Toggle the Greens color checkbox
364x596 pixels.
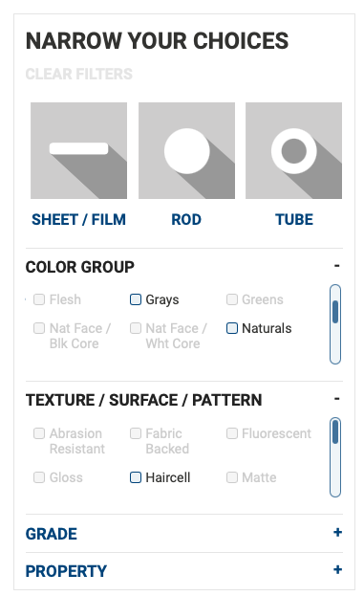click(232, 299)
